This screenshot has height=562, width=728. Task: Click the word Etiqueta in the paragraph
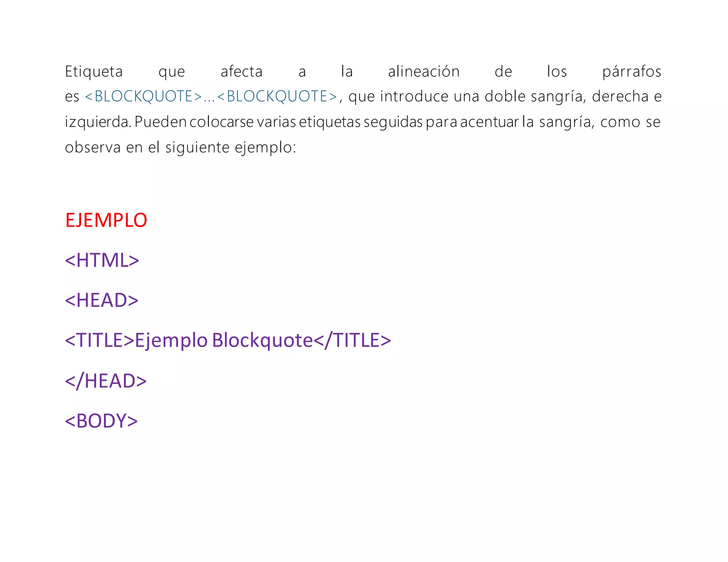94,71
